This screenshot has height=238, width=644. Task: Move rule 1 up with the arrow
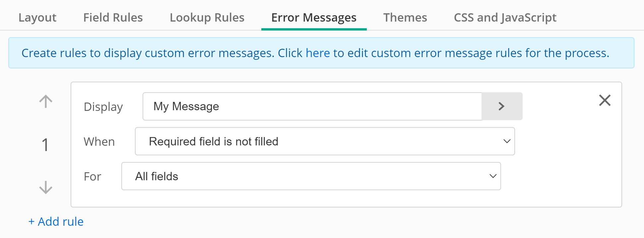pyautogui.click(x=46, y=102)
